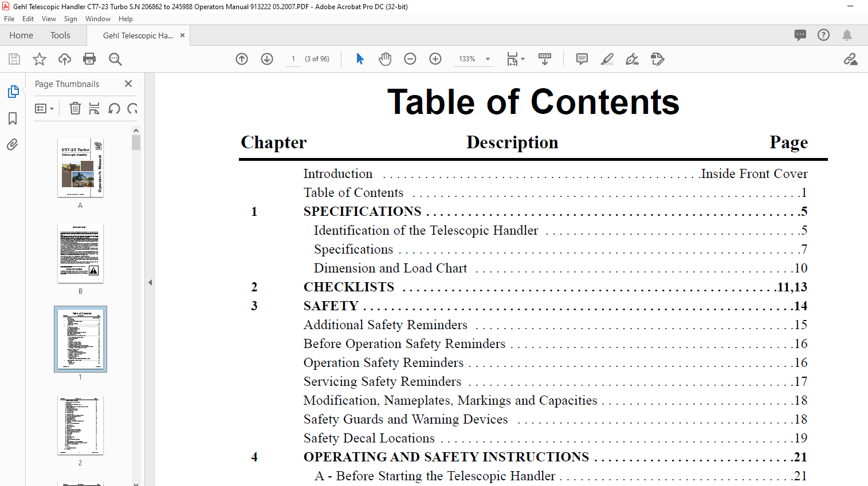Viewport: 868px width, 486px height.
Task: Print the document
Action: (x=89, y=59)
